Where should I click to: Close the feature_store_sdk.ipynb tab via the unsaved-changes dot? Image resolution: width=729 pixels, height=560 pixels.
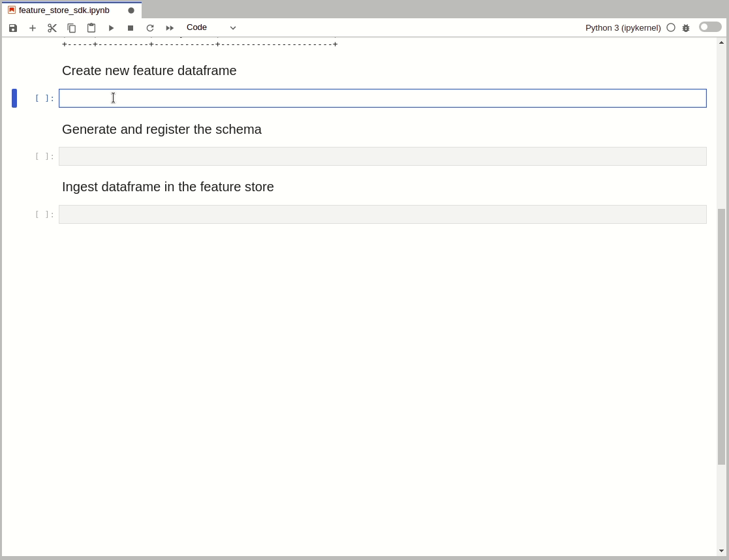131,10
